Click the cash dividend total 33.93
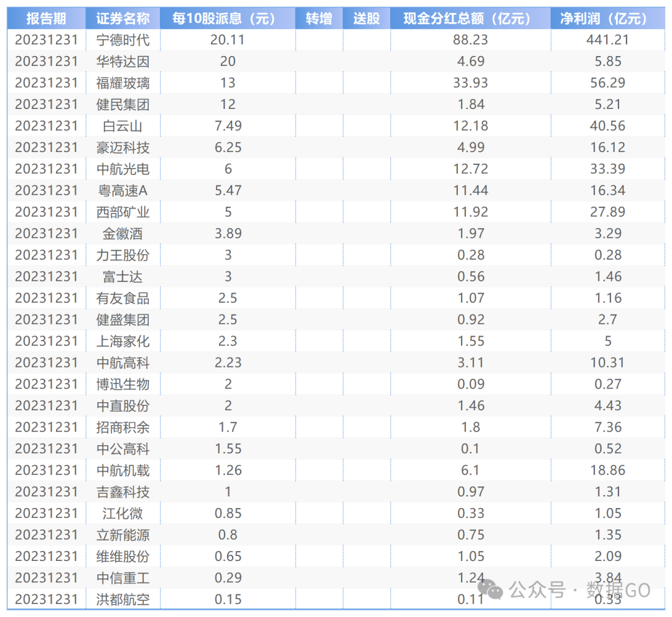The height and width of the screenshot is (617, 672). tap(470, 83)
